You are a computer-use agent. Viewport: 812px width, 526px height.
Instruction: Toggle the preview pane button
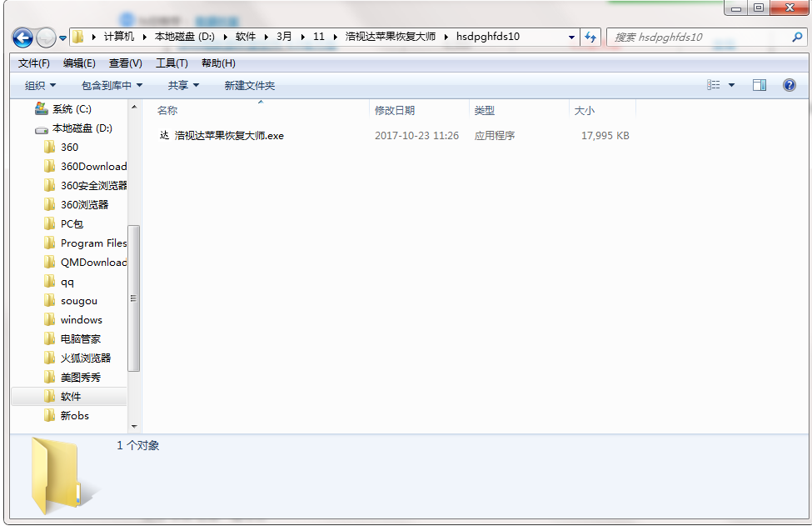point(760,85)
